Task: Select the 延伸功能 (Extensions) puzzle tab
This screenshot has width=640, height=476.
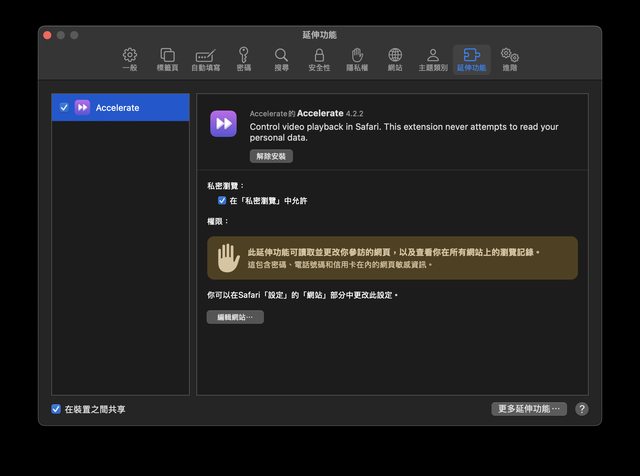Action: pos(471,60)
